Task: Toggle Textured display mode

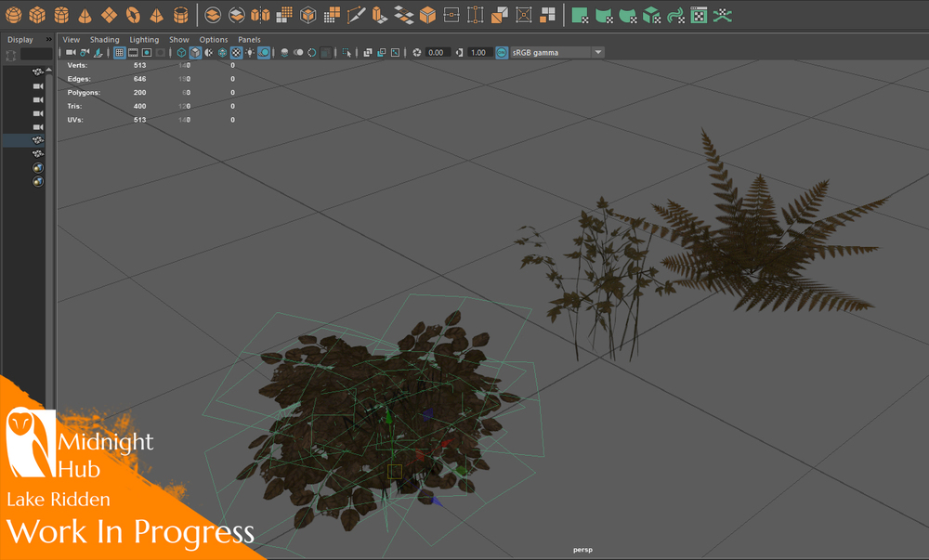Action: tap(236, 53)
